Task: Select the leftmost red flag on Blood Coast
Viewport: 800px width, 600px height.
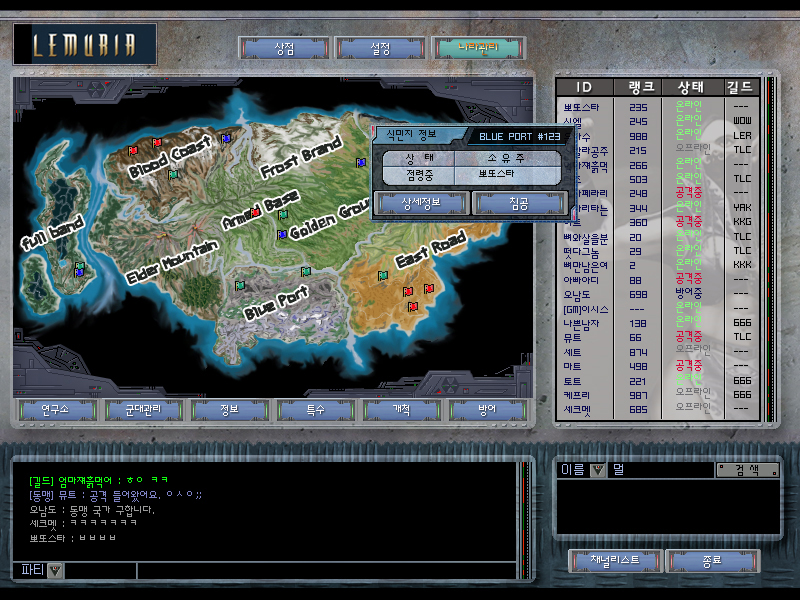Action: coord(133,150)
